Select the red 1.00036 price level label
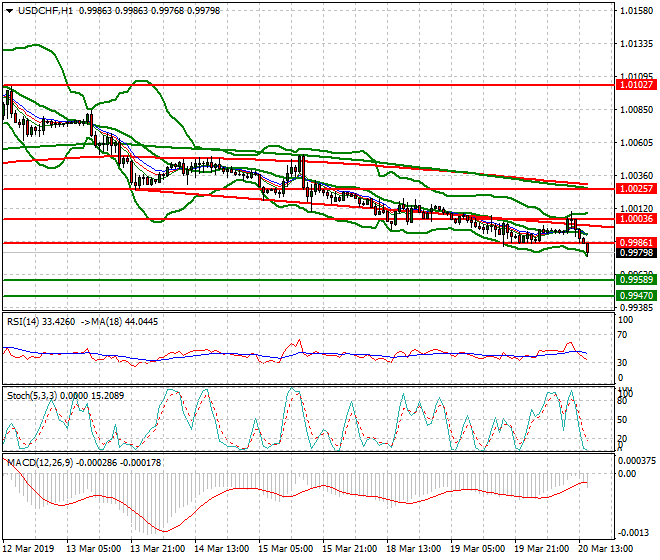 tap(636, 219)
